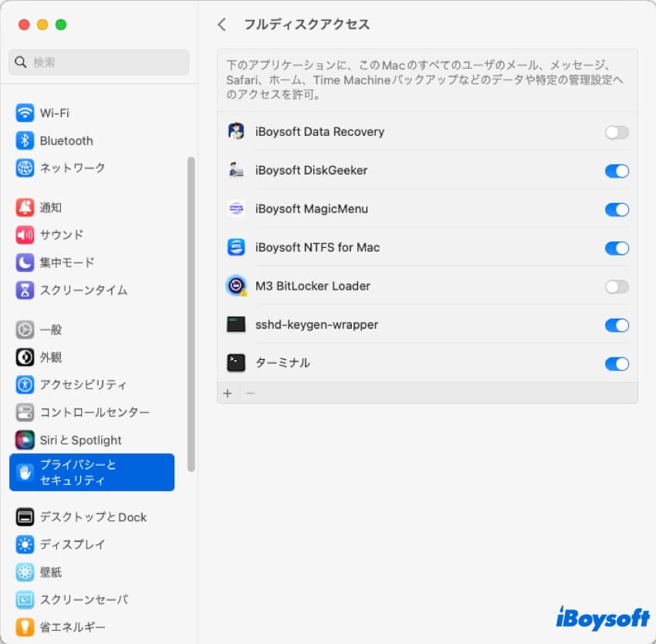This screenshot has height=644, width=656.
Task: Click the 検索 search field
Action: tap(99, 63)
